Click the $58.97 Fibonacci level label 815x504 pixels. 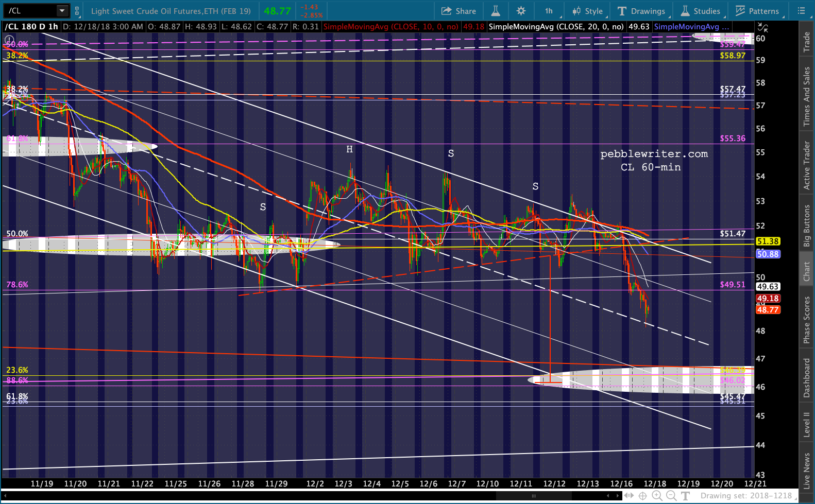(x=733, y=56)
